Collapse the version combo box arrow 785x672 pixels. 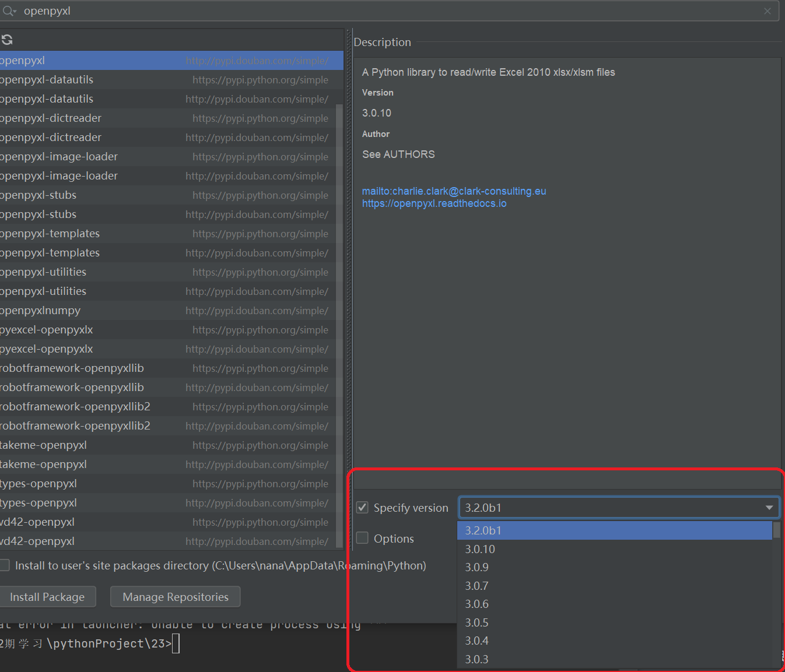[x=769, y=508]
